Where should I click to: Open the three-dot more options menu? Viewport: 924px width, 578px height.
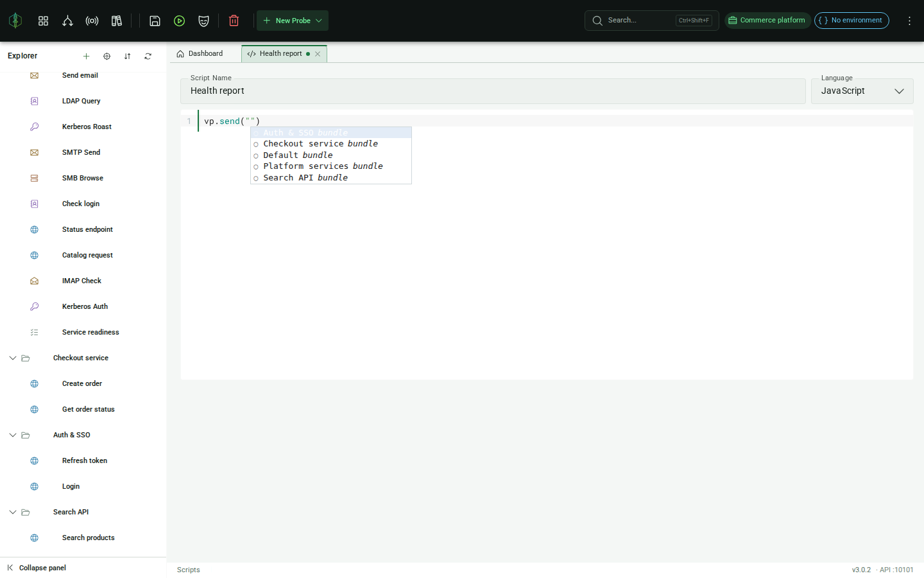[x=909, y=21]
